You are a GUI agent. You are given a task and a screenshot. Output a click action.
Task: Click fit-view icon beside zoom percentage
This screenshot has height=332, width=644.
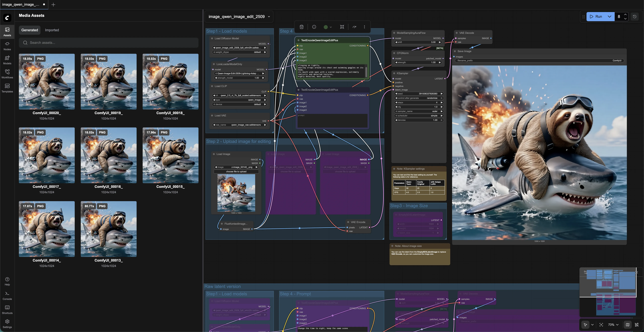click(x=601, y=325)
